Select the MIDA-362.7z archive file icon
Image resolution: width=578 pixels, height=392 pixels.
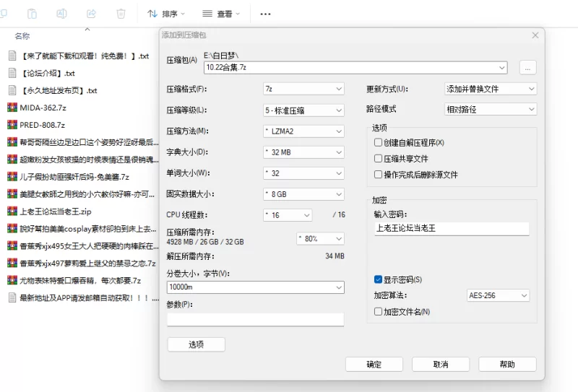tap(12, 108)
